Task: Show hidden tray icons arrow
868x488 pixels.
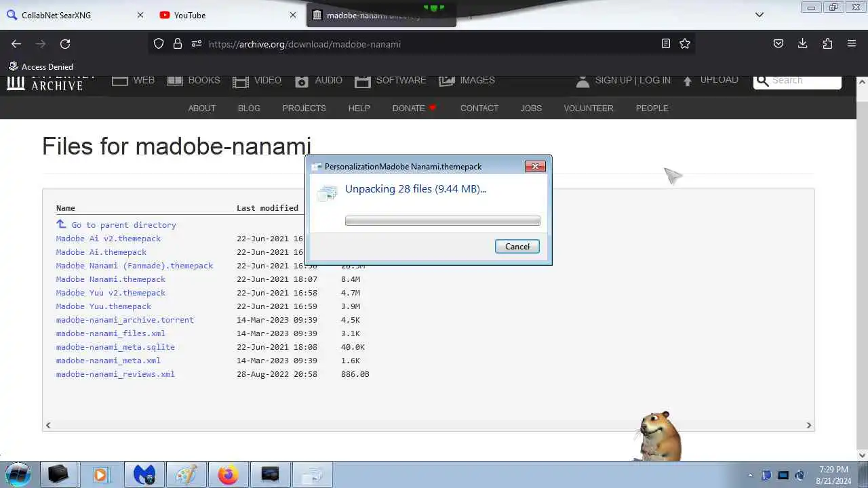Action: [750, 475]
